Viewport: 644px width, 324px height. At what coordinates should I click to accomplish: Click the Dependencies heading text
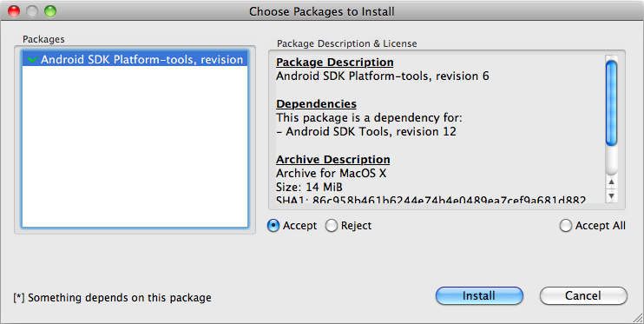[x=316, y=103]
